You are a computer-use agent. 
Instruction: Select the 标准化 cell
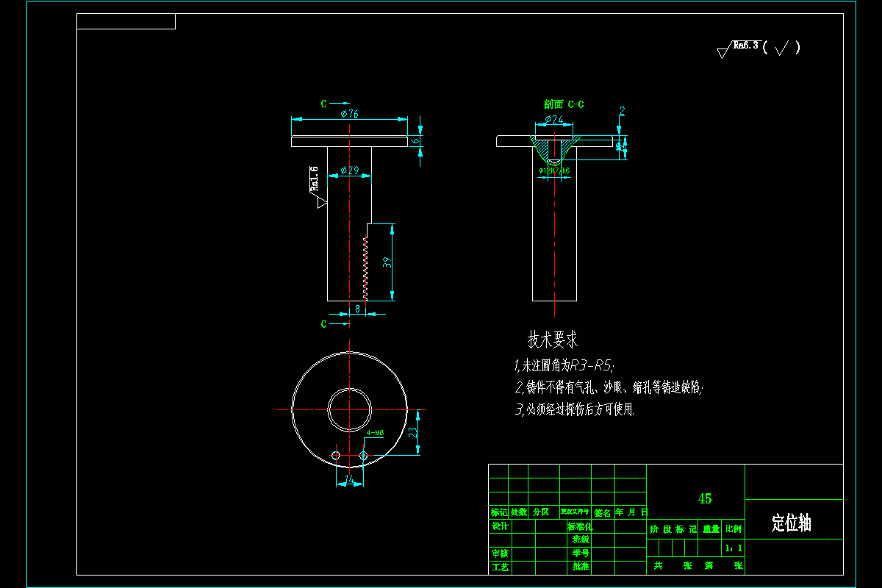(x=580, y=526)
